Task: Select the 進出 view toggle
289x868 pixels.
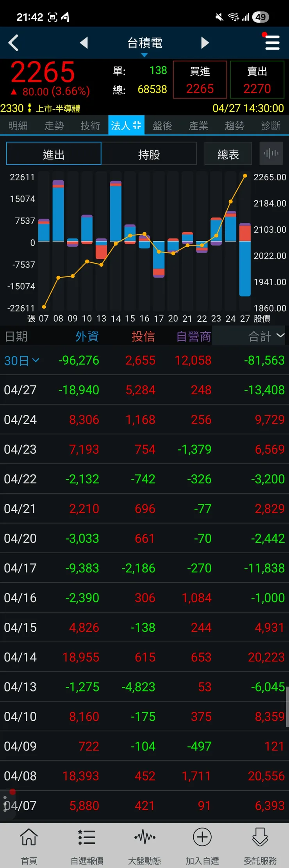Action: coord(54,154)
